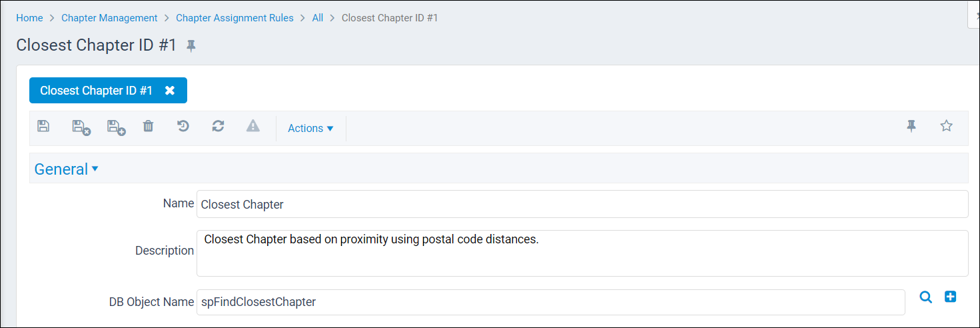Refresh the record with reload icon
The height and width of the screenshot is (328, 980).
218,126
